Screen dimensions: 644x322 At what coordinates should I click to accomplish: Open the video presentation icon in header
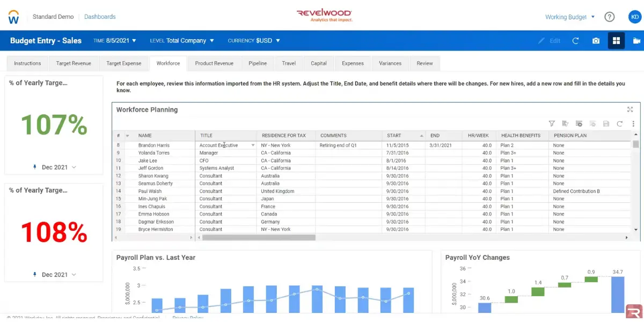636,41
